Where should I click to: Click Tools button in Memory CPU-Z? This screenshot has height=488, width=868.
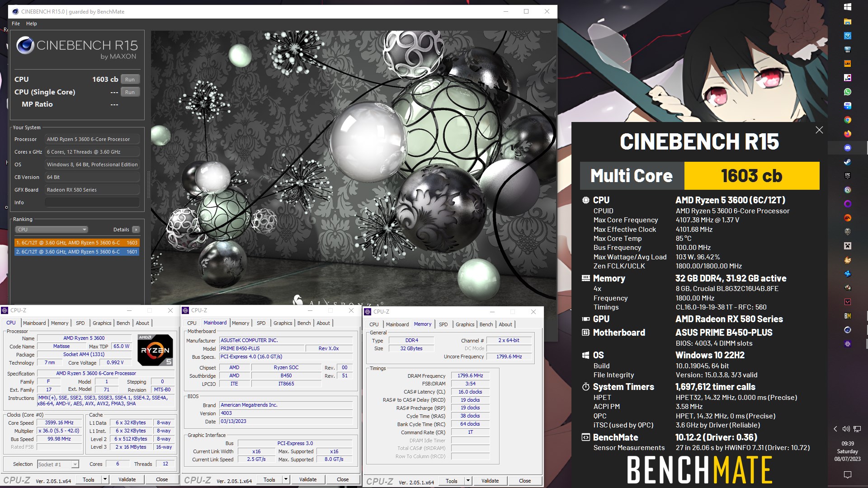[x=451, y=481]
